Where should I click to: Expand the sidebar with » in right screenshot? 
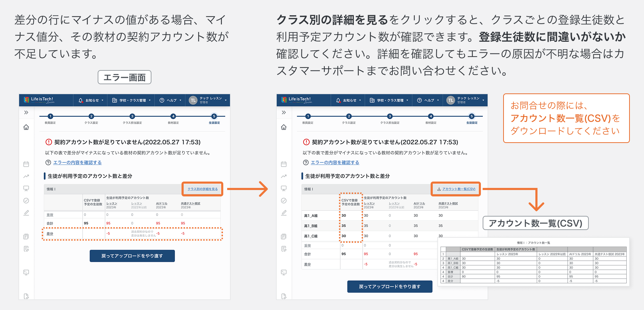pyautogui.click(x=284, y=113)
